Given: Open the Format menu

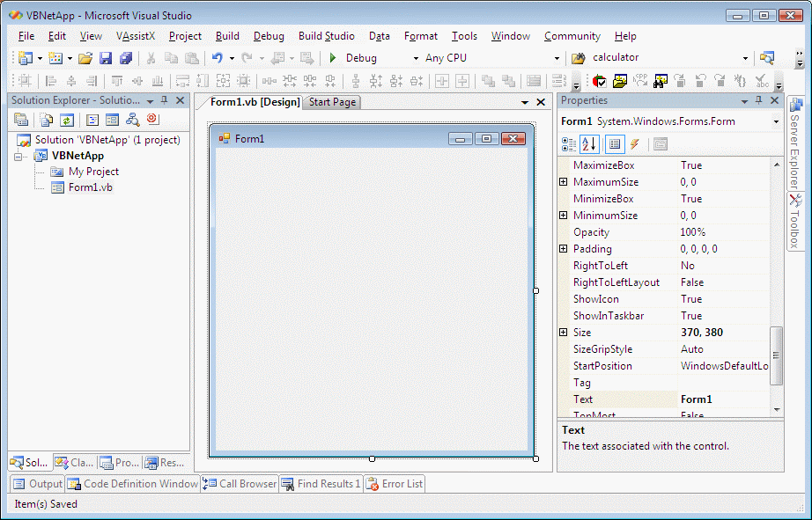Looking at the screenshot, I should coord(420,36).
